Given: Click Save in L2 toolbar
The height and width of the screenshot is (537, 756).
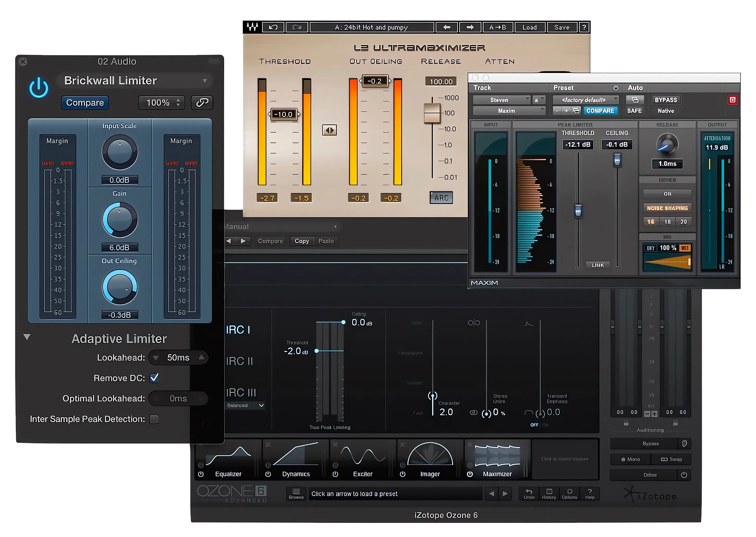Looking at the screenshot, I should 562,27.
